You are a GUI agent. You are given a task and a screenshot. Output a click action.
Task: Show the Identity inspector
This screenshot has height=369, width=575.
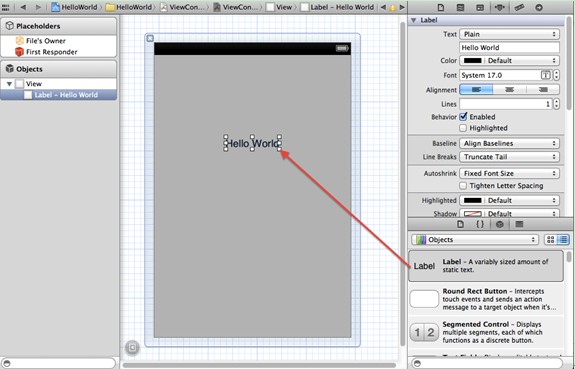click(480, 7)
